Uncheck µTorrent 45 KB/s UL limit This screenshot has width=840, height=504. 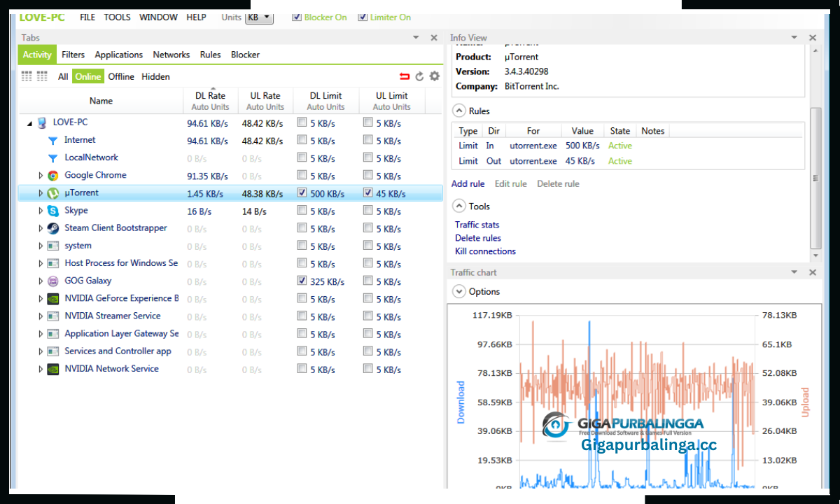(x=367, y=192)
